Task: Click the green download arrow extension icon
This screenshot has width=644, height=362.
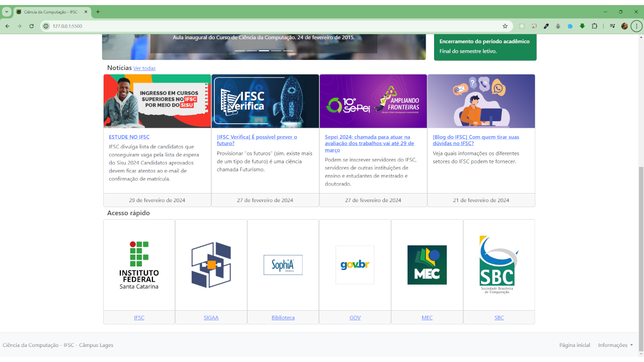Action: (582, 26)
